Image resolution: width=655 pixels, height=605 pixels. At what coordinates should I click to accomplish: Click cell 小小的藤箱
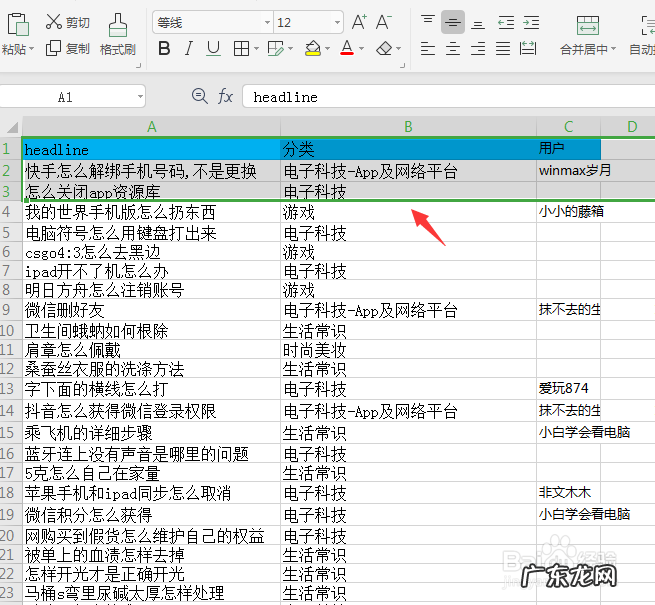[x=569, y=212]
